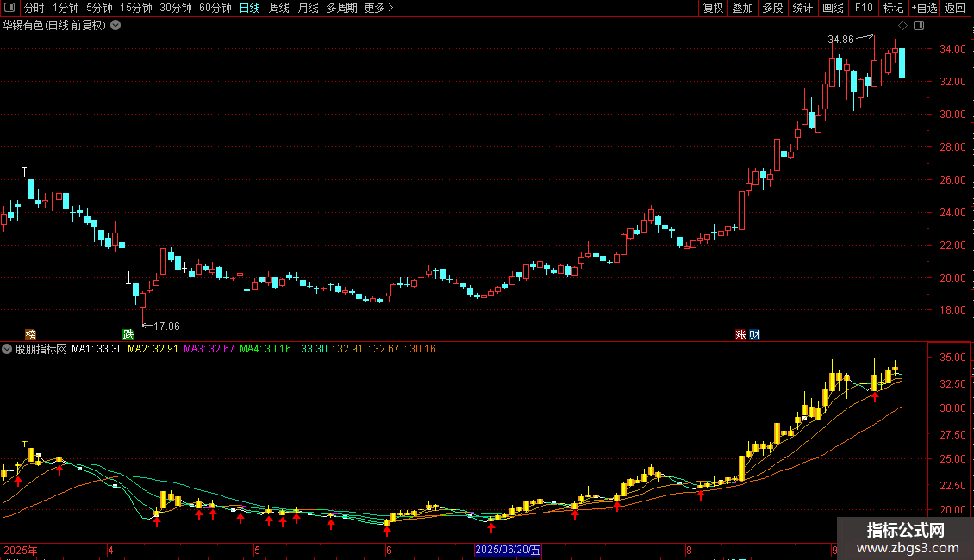Click the diamond icon in chart corner
This screenshot has width=974, height=560.
pos(903,26)
